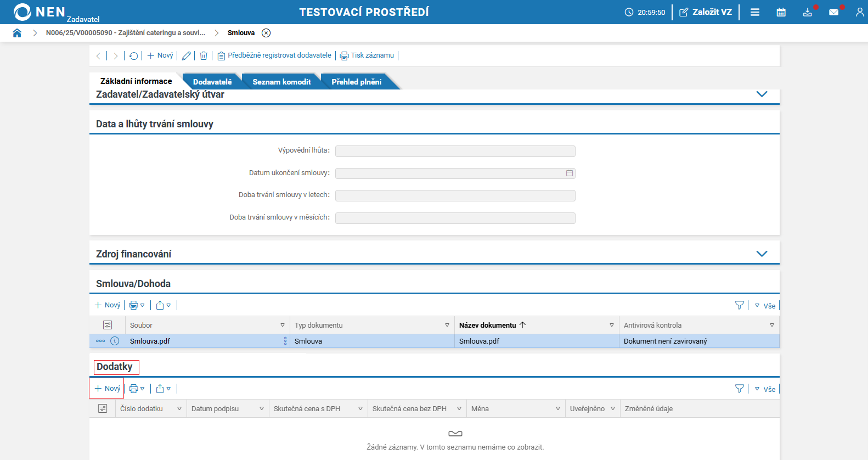Switch to the Dodavatelé tab
Screen dimensions: 868x460
pyautogui.click(x=212, y=82)
